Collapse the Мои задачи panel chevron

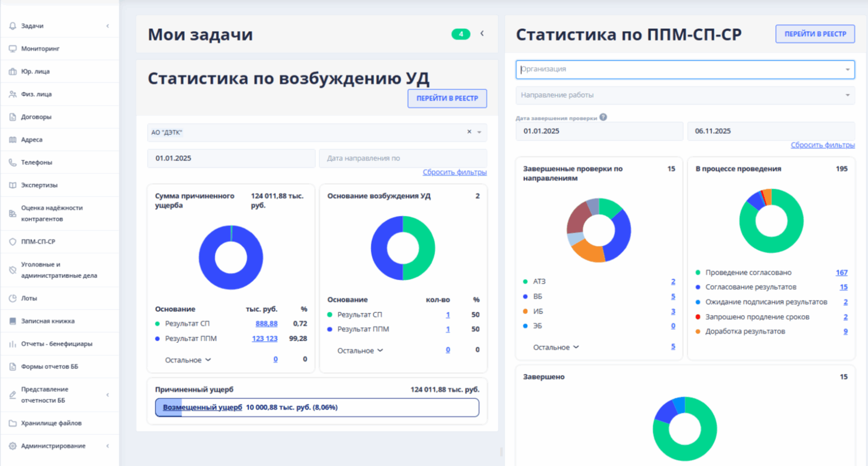[x=482, y=34]
